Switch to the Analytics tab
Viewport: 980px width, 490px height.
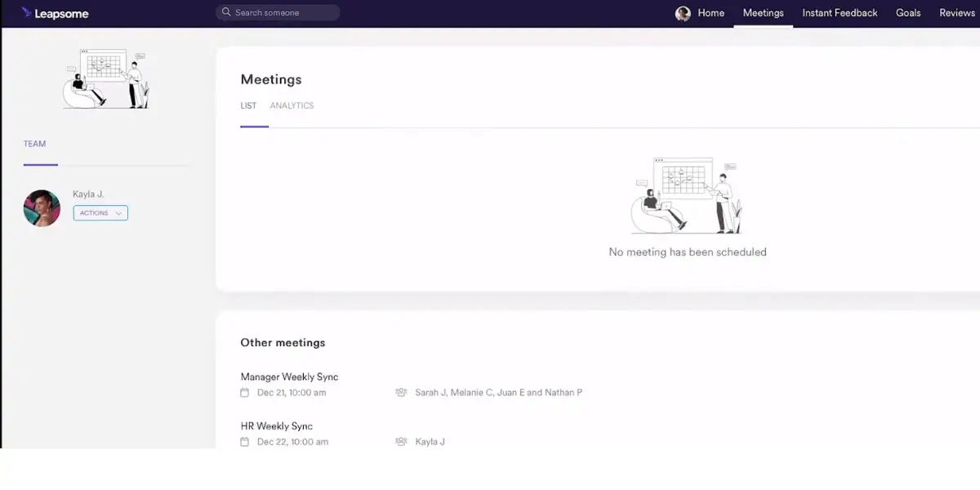click(292, 106)
